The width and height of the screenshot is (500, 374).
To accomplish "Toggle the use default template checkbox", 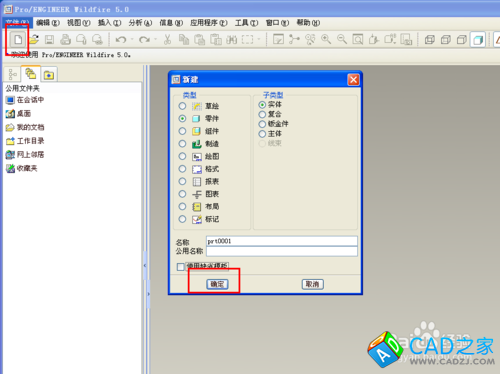I will click(181, 267).
